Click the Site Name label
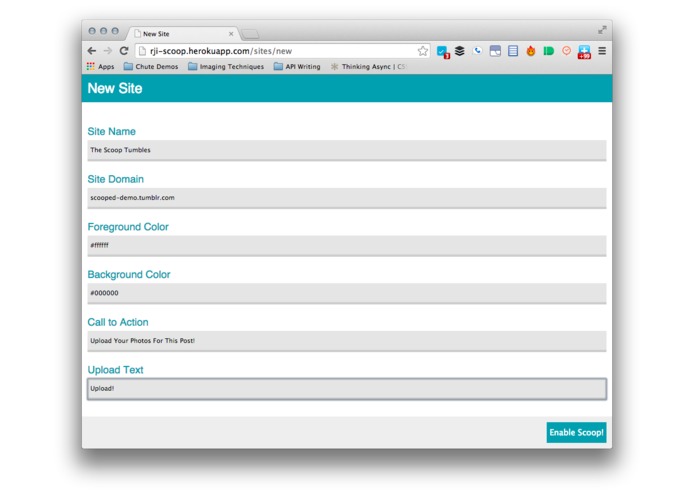Screen dimensions: 695x494 111,132
